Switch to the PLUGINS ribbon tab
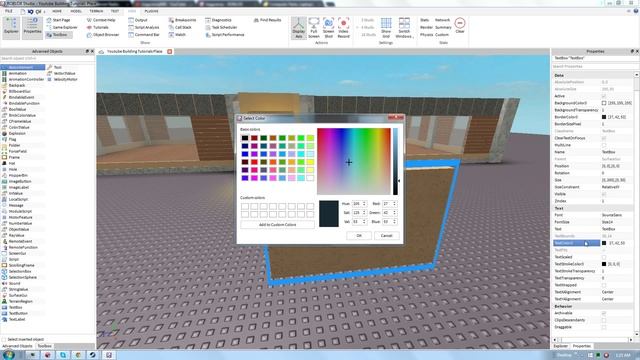This screenshot has width=640, height=360. [151, 11]
